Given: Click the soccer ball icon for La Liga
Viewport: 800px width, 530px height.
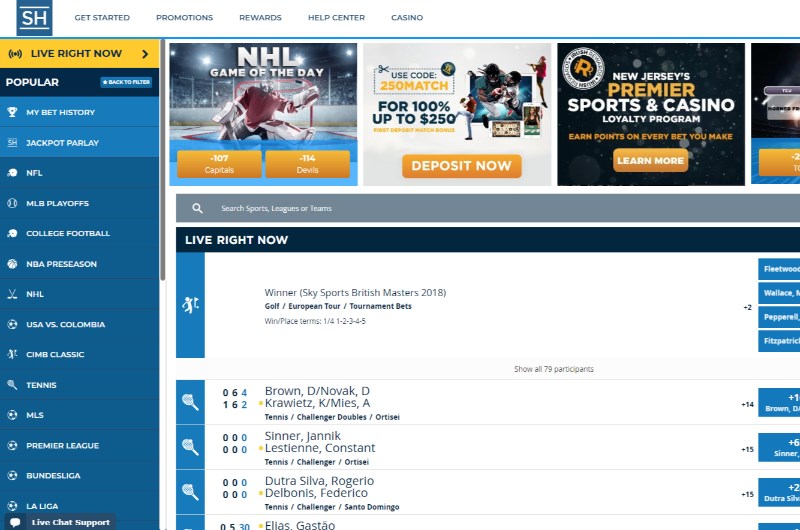Looking at the screenshot, I should tap(12, 506).
